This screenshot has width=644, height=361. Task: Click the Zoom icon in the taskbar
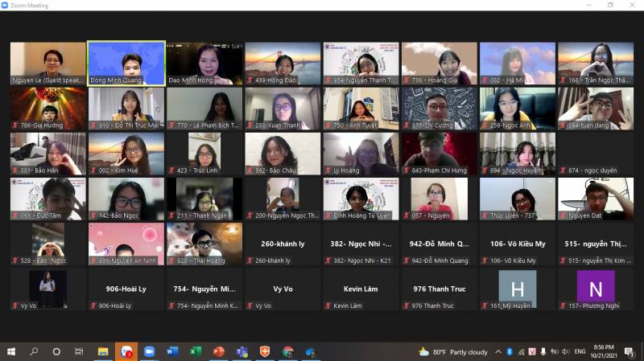[149, 351]
